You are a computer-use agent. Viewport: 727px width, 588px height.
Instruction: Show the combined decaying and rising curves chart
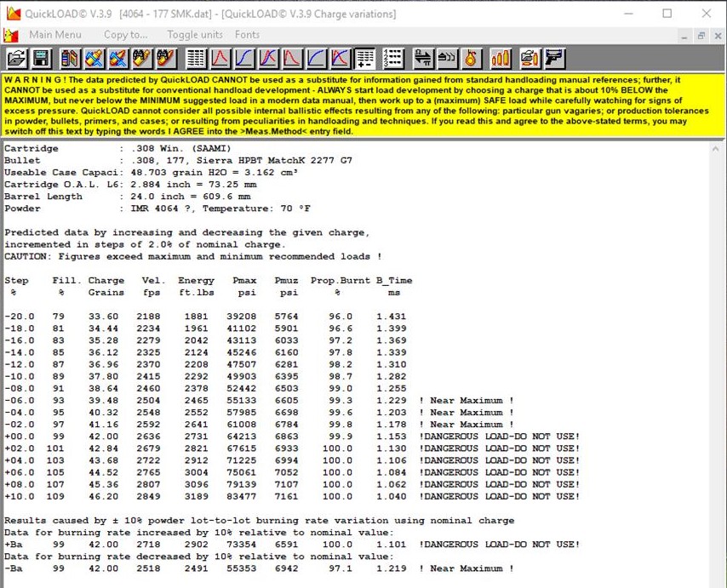[x=341, y=59]
